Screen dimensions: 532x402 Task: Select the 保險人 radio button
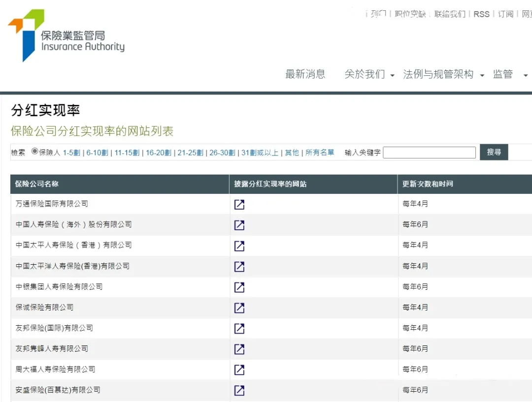click(34, 151)
